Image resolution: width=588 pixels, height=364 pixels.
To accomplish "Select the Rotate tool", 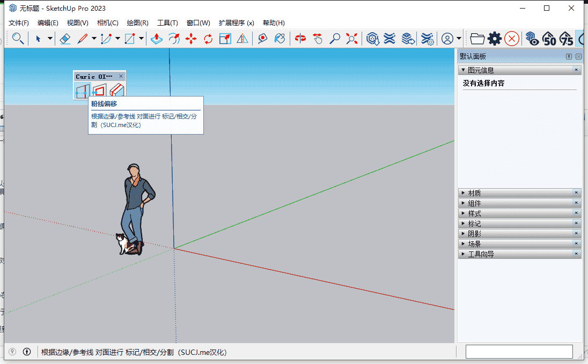I will coord(208,39).
